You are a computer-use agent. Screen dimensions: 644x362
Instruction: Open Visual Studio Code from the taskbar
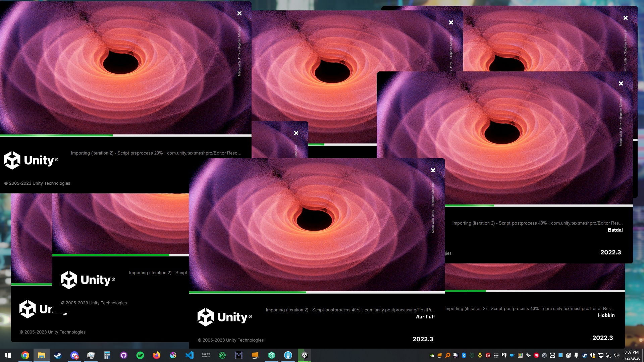click(190, 355)
